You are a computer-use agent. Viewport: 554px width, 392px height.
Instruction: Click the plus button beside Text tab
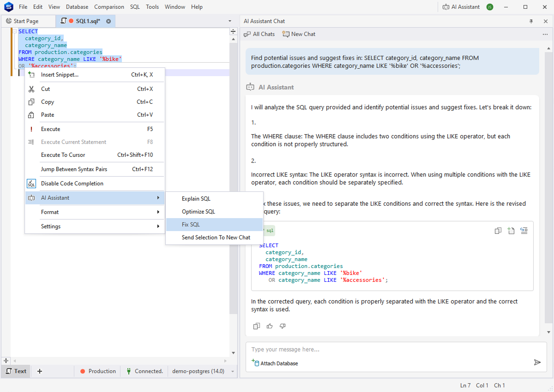tap(40, 371)
